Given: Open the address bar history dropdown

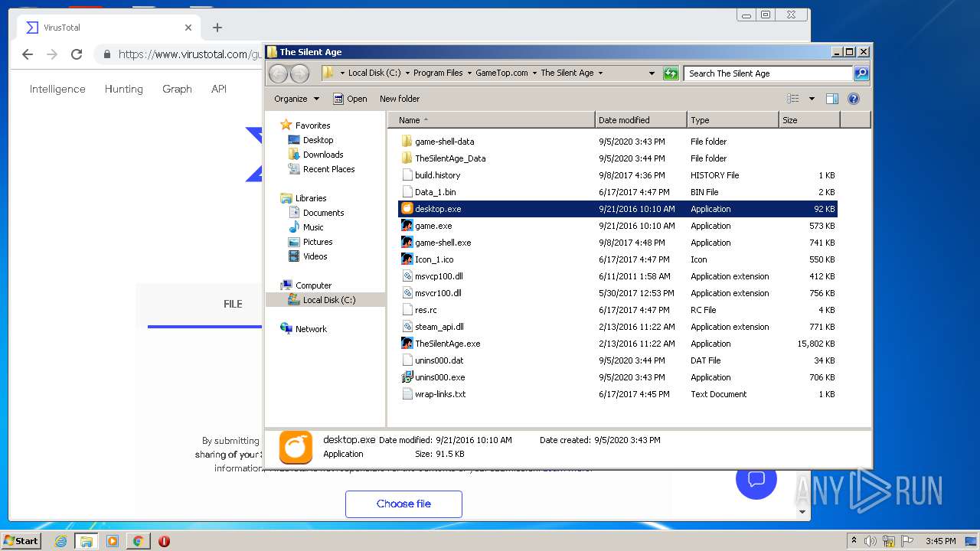Looking at the screenshot, I should coord(652,73).
